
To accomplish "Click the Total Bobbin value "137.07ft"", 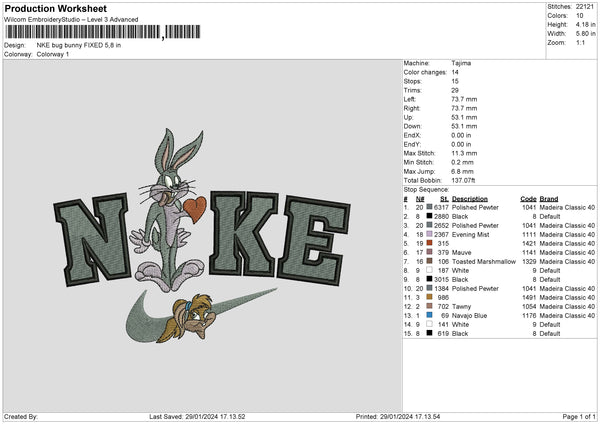I will click(x=463, y=180).
